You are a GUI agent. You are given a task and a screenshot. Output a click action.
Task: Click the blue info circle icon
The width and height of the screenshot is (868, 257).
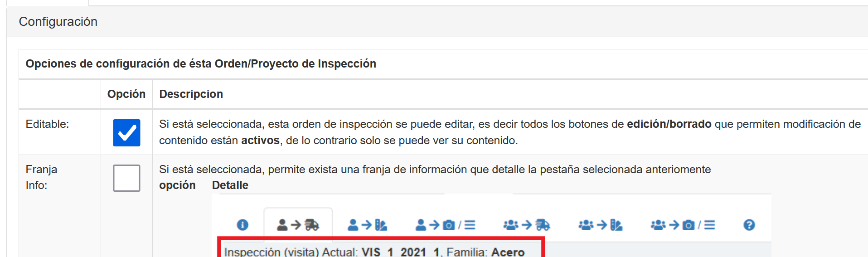(242, 225)
